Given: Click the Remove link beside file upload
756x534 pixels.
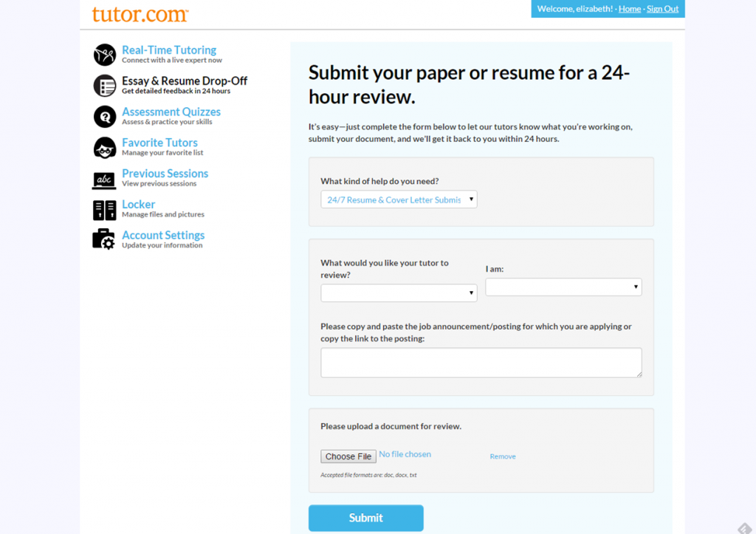Looking at the screenshot, I should (x=503, y=456).
